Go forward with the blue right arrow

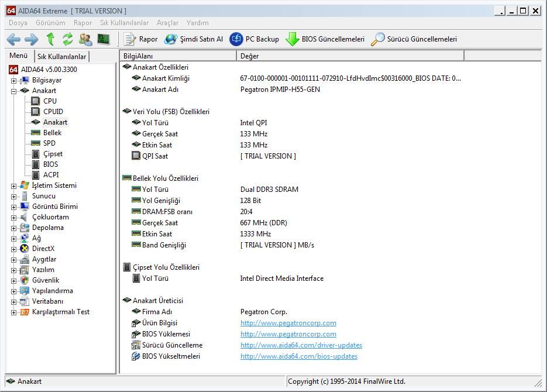click(32, 39)
